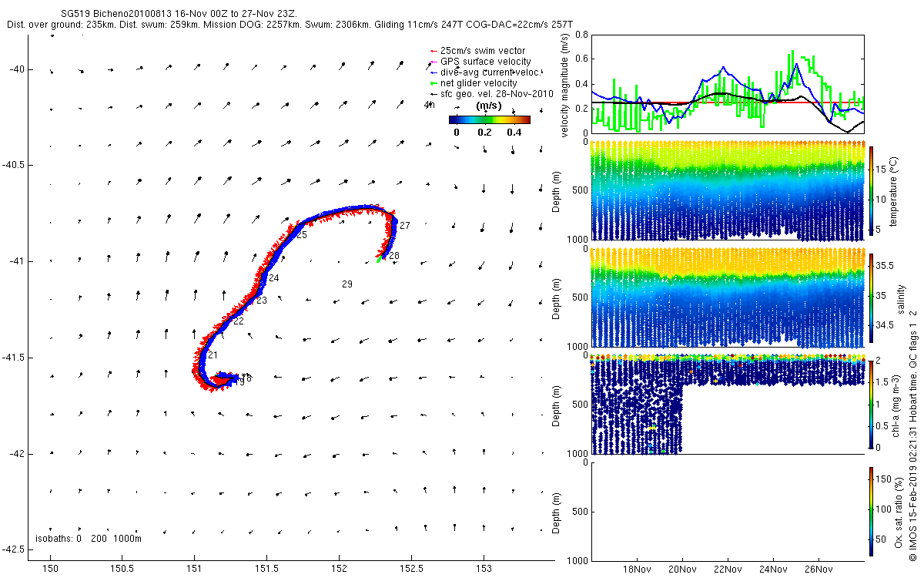Click track day label 25

coord(302,234)
